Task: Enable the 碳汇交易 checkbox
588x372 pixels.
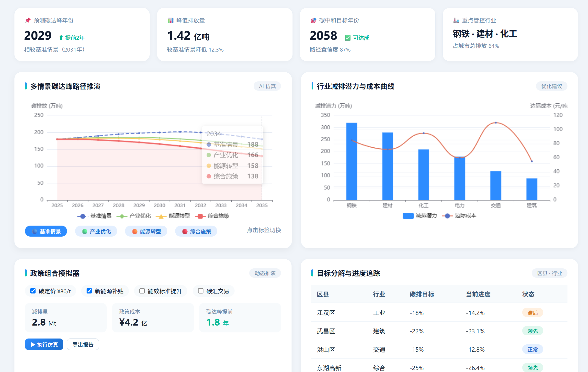Action: (x=201, y=291)
